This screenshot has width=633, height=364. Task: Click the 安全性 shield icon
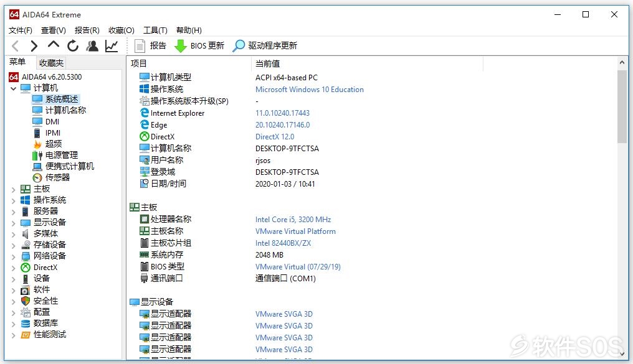26,301
